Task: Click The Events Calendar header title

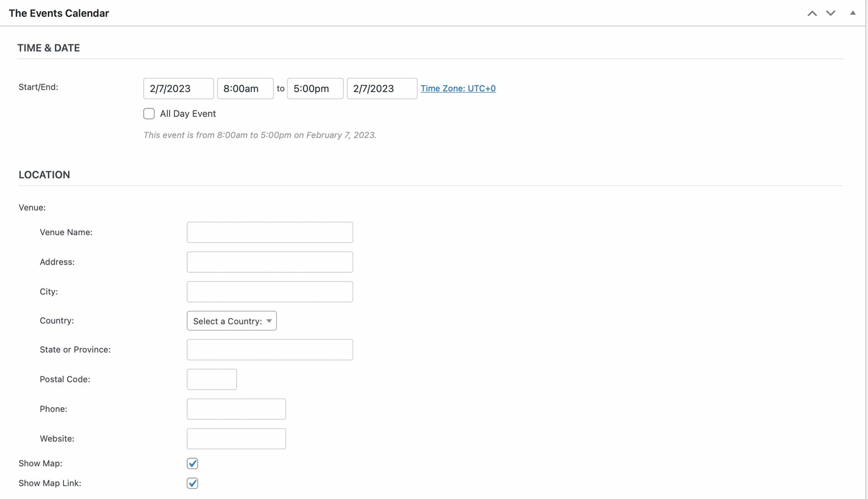Action: 58,13
